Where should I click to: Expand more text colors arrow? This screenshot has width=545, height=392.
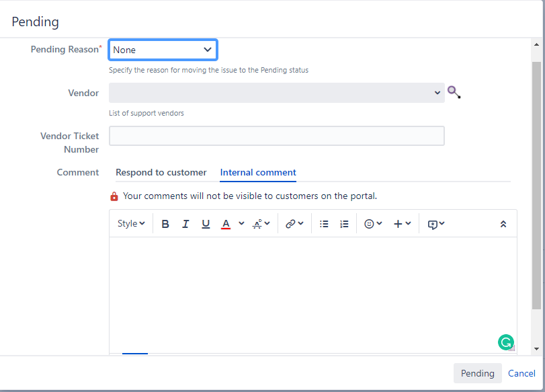click(x=241, y=224)
